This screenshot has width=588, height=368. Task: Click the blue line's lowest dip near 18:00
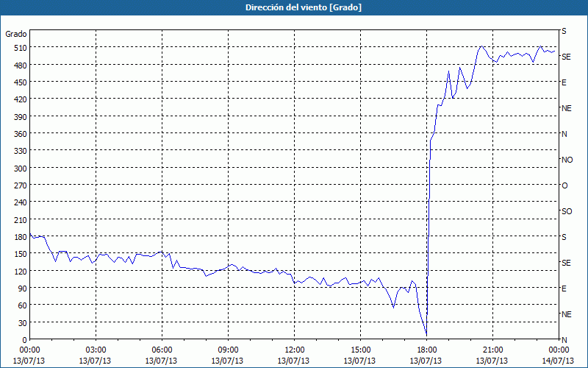[x=426, y=334]
